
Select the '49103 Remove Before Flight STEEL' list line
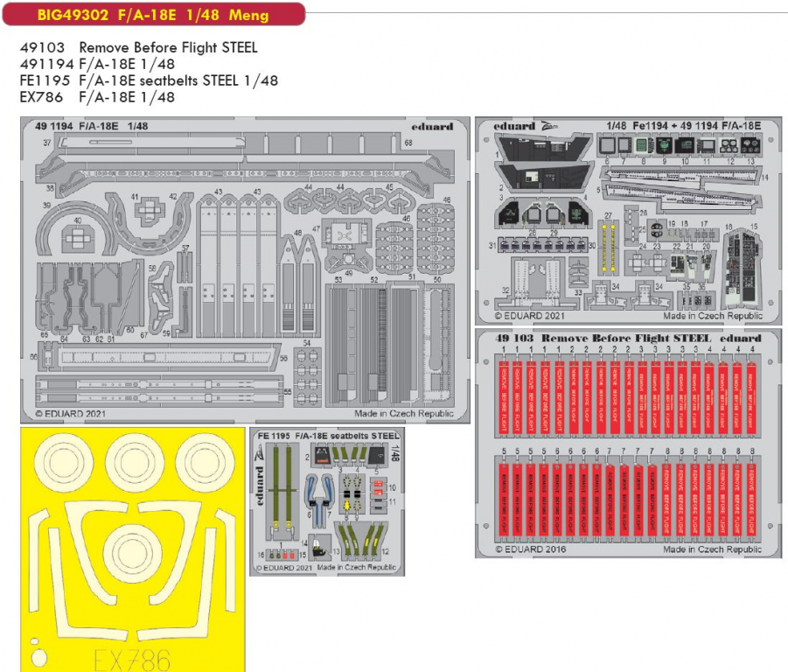click(139, 47)
